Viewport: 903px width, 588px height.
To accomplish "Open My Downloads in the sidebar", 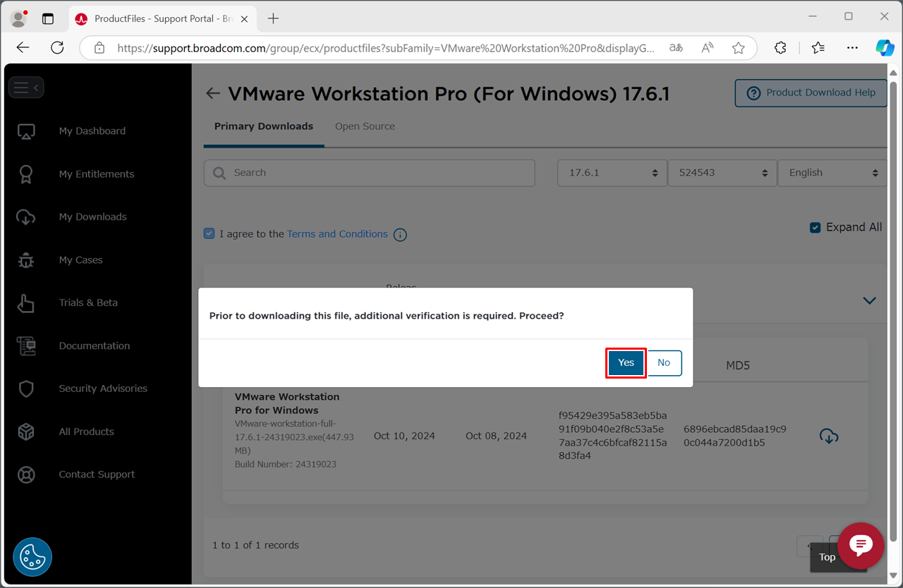I will point(92,216).
